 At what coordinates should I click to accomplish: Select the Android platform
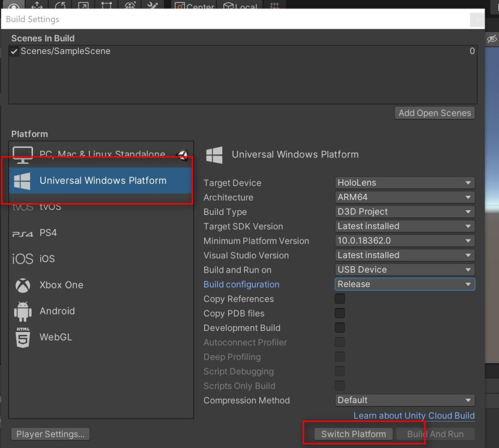tap(101, 311)
